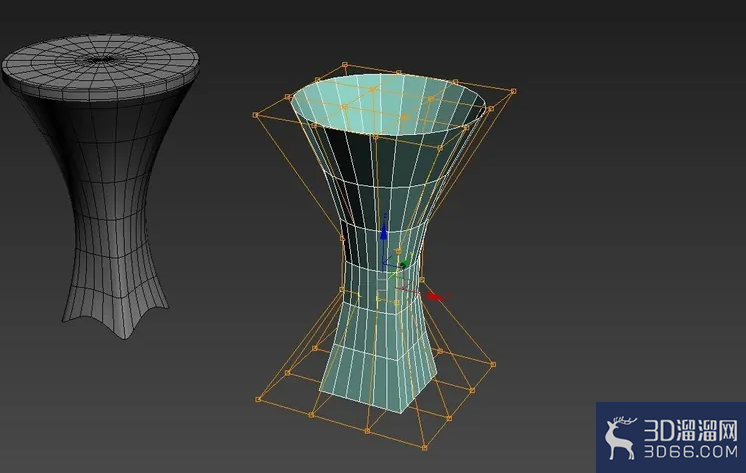Pick the lattice's lowest bottom corner control point

click(x=424, y=447)
